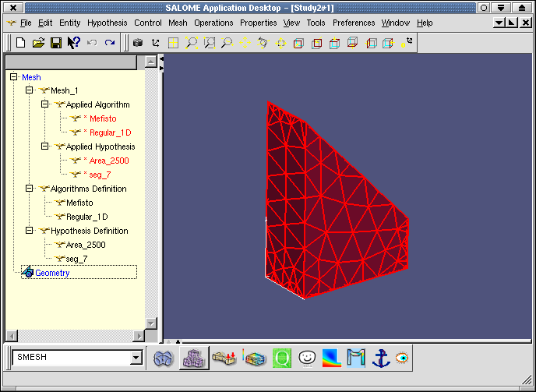Select the Rotation tool
The image size is (536, 392).
pos(263,43)
